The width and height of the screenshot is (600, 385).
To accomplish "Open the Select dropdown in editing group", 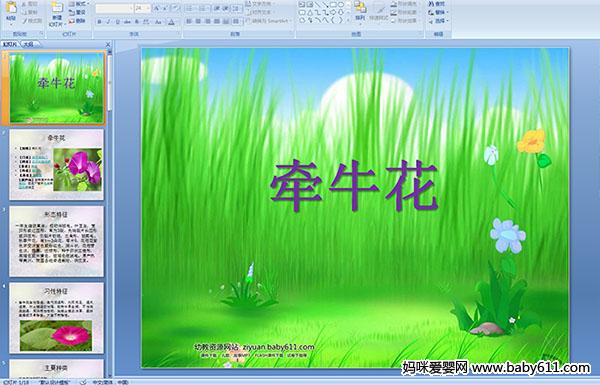I will tap(439, 21).
